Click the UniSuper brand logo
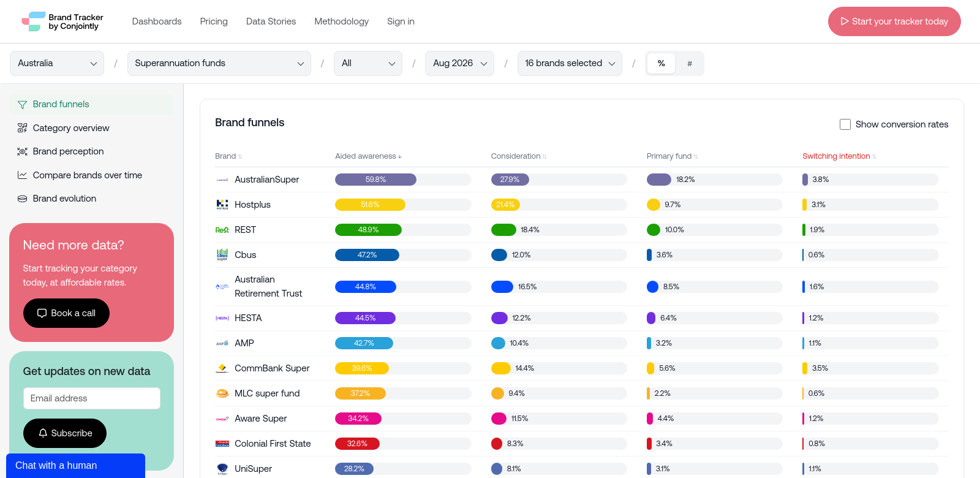 point(222,469)
